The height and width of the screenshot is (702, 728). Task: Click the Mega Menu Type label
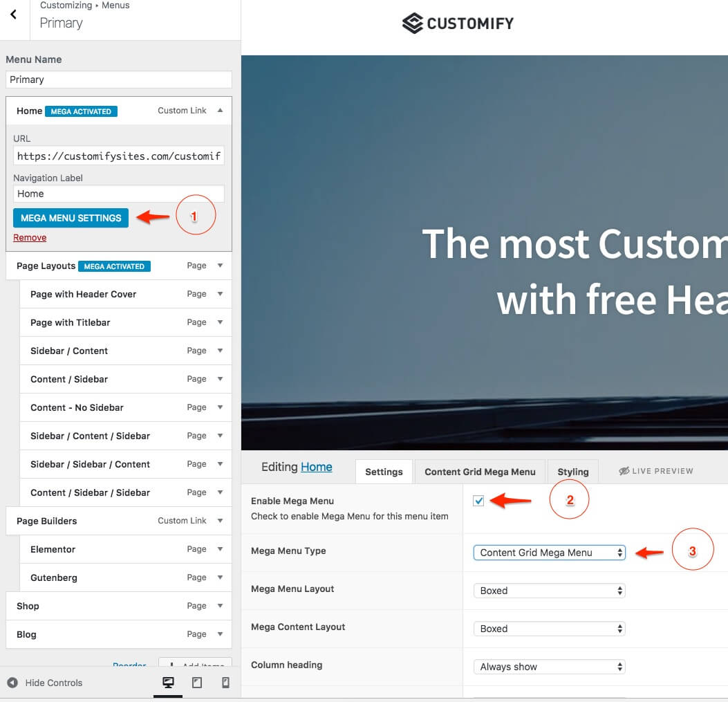(x=288, y=551)
